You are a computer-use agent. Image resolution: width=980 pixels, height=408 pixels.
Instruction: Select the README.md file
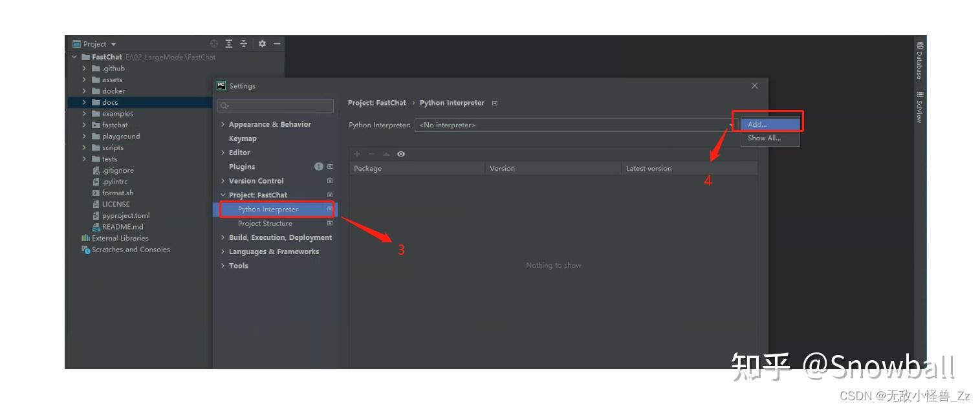(x=122, y=227)
